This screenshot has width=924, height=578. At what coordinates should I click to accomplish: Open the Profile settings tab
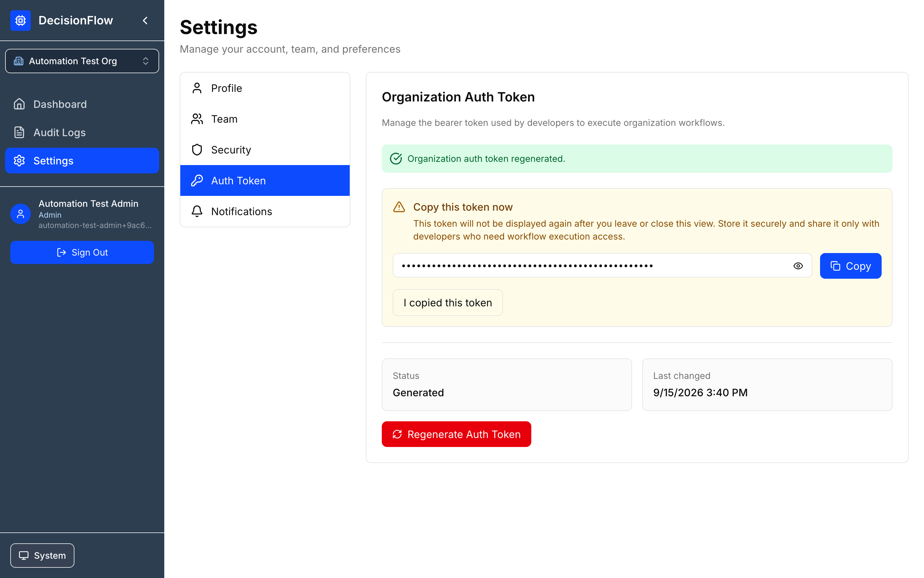click(265, 88)
